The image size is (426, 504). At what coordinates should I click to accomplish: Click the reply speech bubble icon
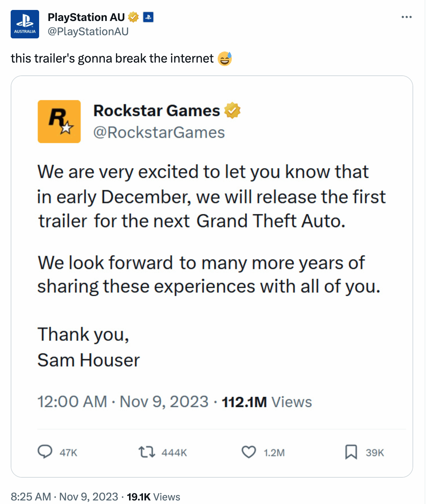click(45, 452)
